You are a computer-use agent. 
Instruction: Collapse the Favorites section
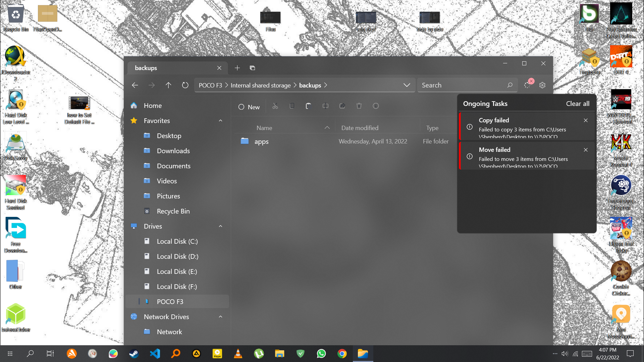click(x=220, y=121)
